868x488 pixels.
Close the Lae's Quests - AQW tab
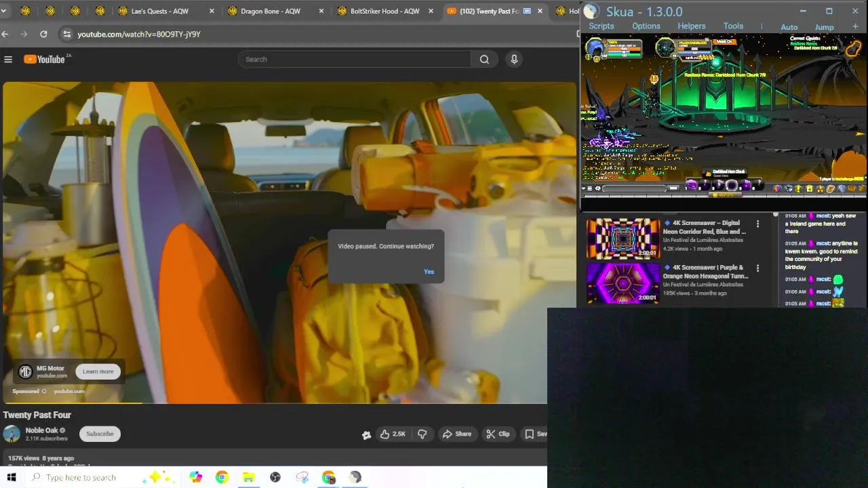pos(212,12)
